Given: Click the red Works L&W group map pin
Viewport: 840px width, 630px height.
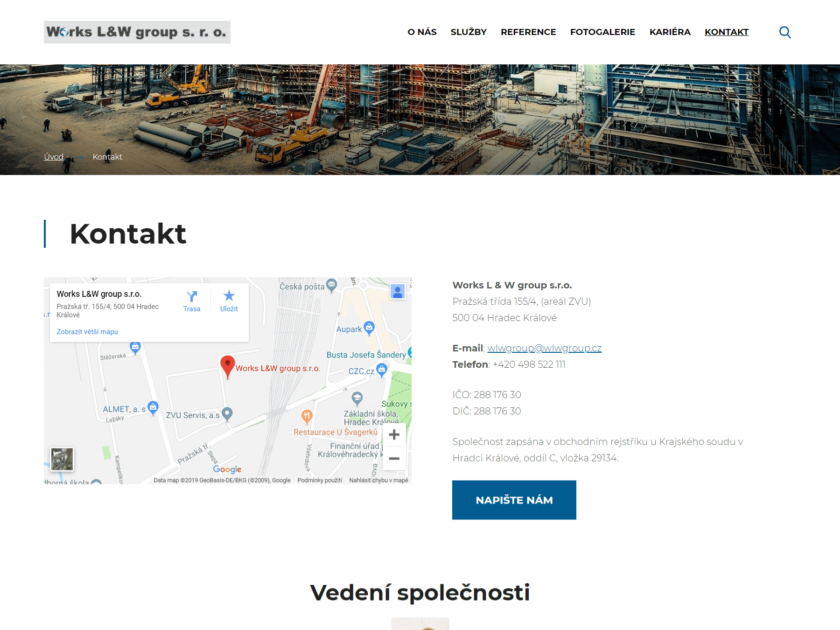Looking at the screenshot, I should click(227, 367).
